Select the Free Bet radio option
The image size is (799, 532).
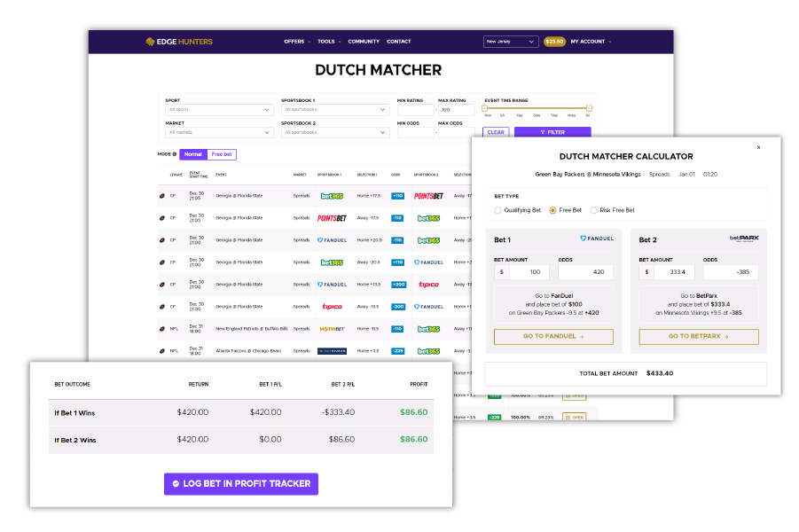[552, 210]
